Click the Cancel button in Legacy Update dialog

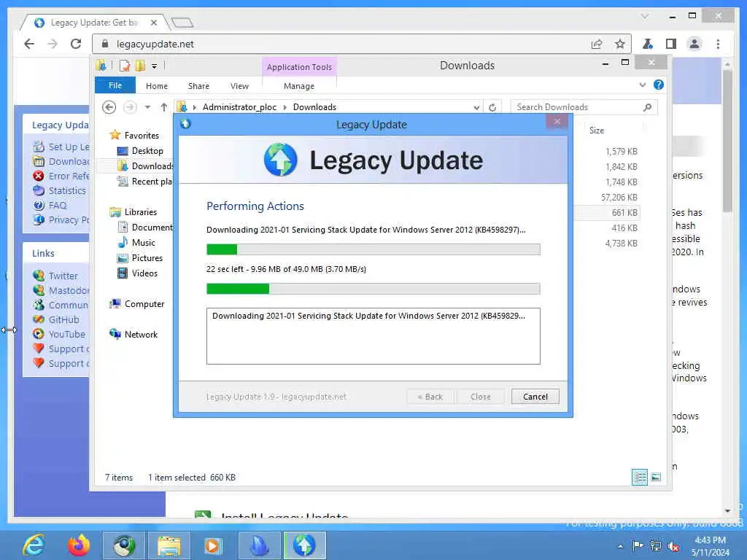(535, 397)
